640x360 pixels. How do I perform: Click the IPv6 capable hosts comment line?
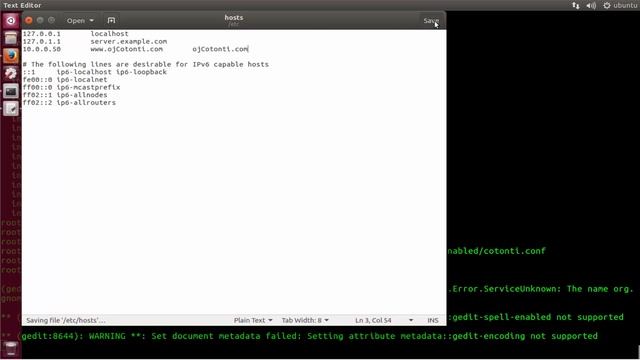tap(146, 64)
